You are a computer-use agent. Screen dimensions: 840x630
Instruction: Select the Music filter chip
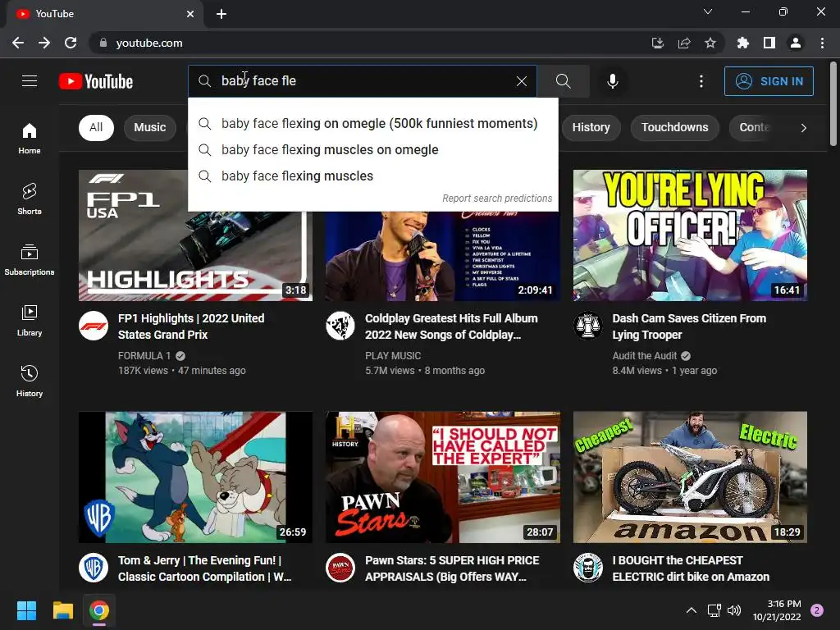click(x=150, y=127)
